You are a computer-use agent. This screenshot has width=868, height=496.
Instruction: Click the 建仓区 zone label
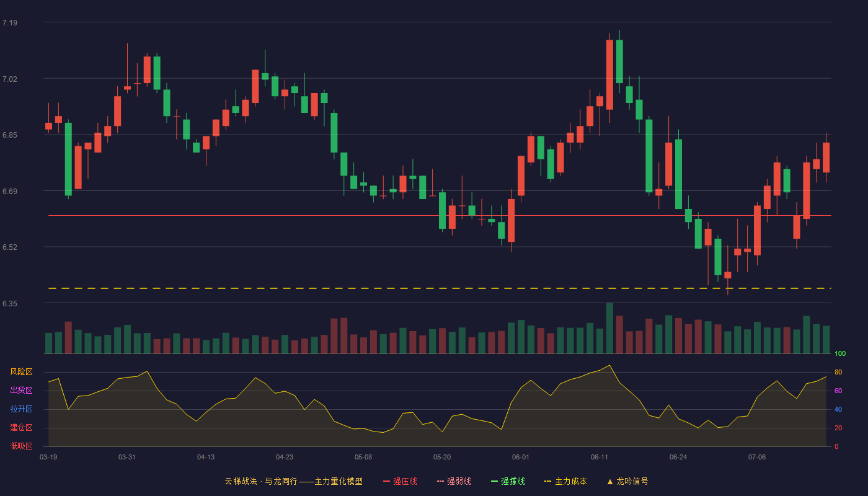[x=21, y=428]
